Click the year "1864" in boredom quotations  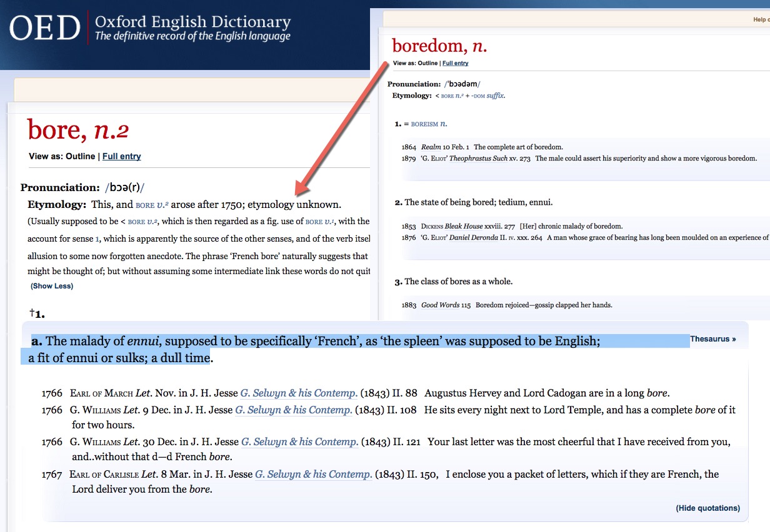[409, 147]
